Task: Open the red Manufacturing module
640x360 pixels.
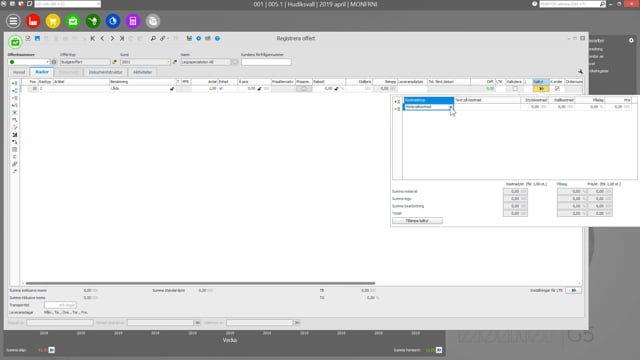Action: tap(33, 21)
